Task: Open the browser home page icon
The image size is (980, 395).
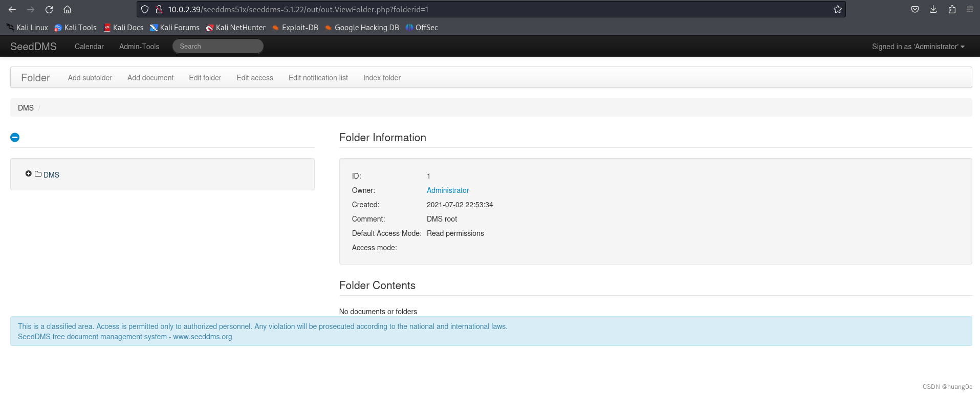Action: [67, 9]
